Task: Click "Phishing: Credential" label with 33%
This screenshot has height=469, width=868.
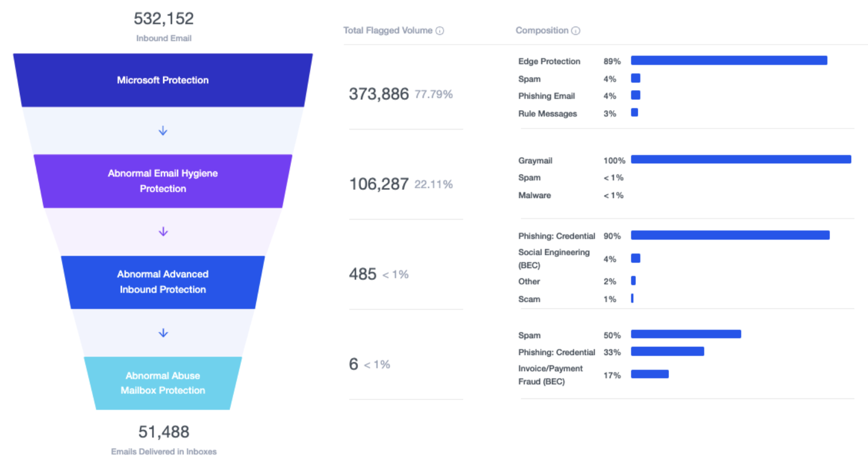Action: click(557, 352)
